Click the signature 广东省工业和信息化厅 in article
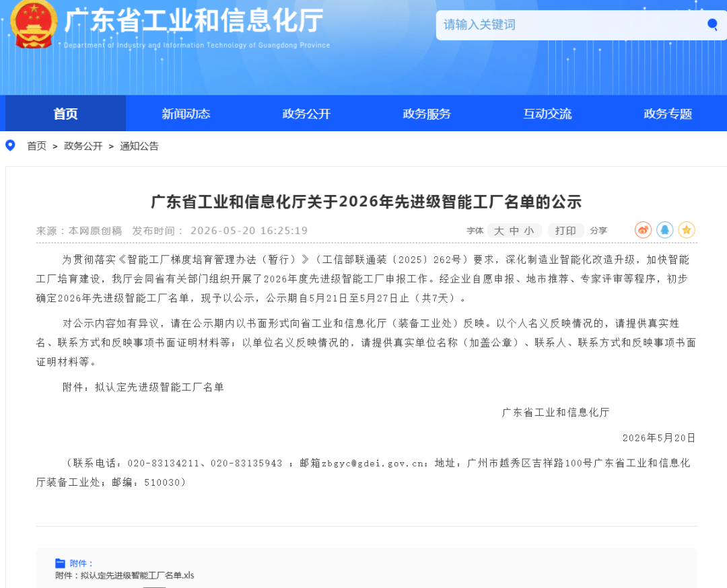The image size is (727, 588). (555, 412)
